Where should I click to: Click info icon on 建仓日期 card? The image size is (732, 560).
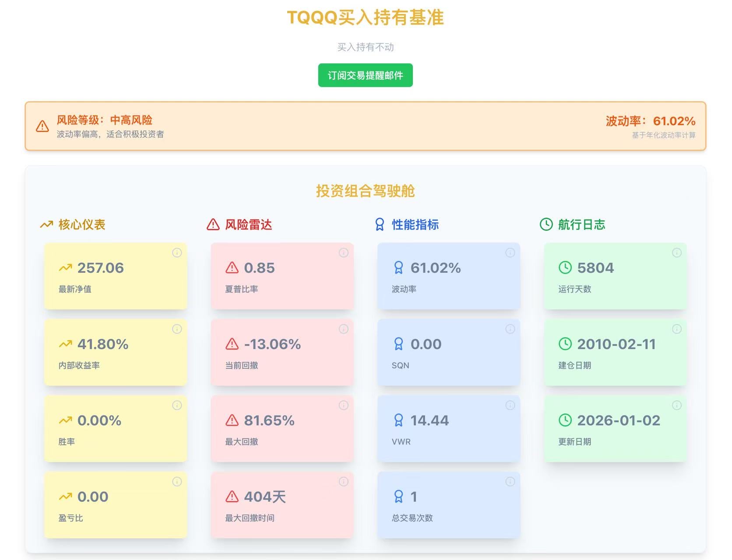tap(677, 329)
